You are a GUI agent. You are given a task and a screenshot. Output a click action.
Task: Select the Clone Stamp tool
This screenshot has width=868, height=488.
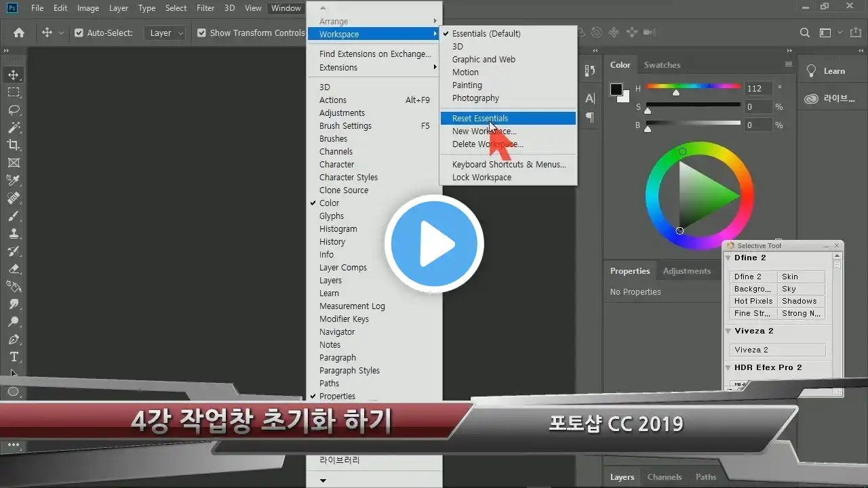14,233
